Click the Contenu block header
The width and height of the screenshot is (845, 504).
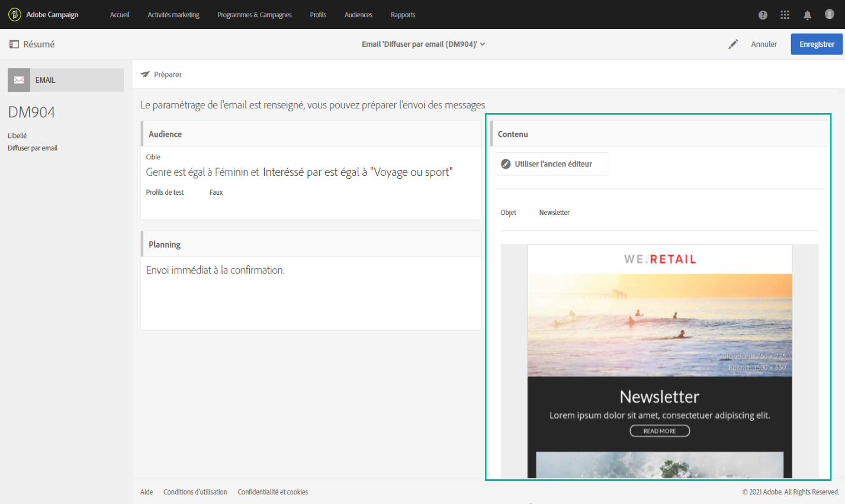coord(660,134)
